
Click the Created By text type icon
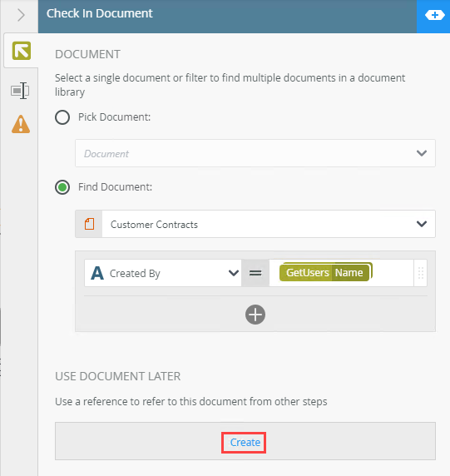(x=97, y=273)
